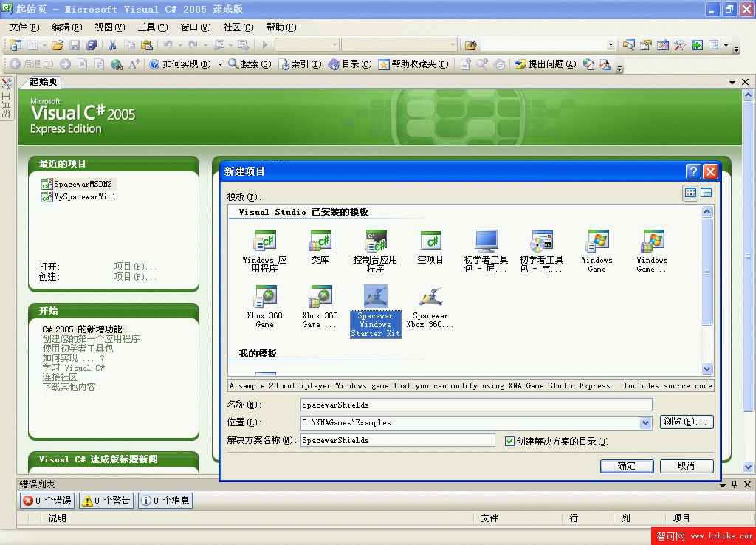The width and height of the screenshot is (756, 545).
Task: Open help 索引 index
Action: tap(300, 64)
